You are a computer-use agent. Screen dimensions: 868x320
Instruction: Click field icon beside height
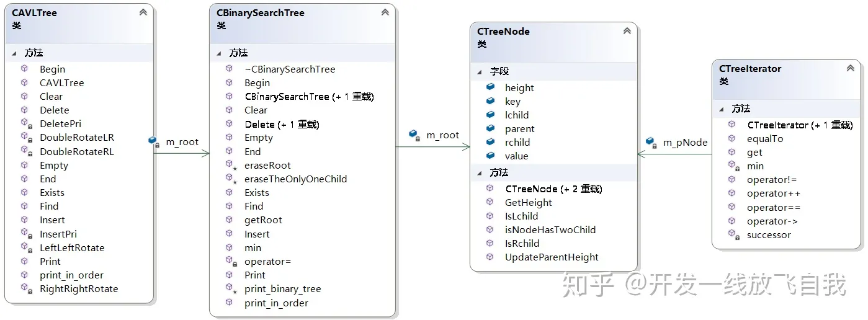pos(490,87)
